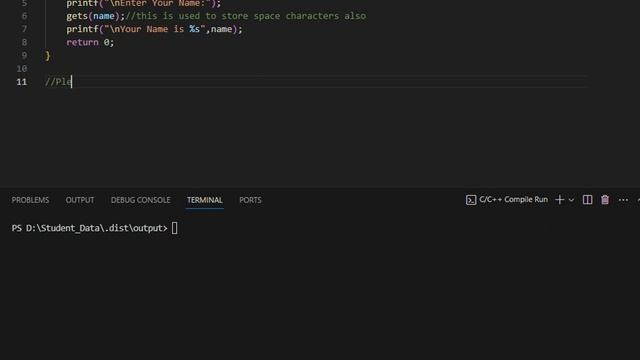Click the '//Ple' comment on line 11
The height and width of the screenshot is (360, 640).
tap(58, 82)
